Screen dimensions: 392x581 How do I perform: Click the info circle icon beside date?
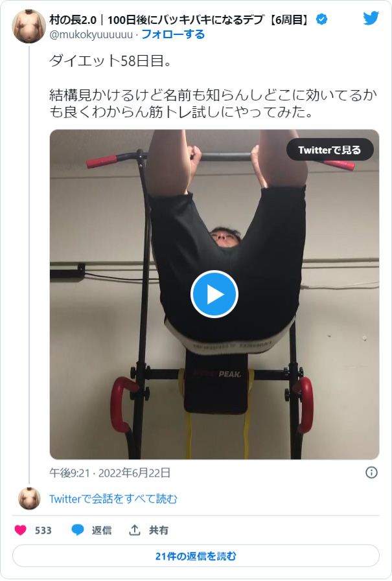point(372,472)
